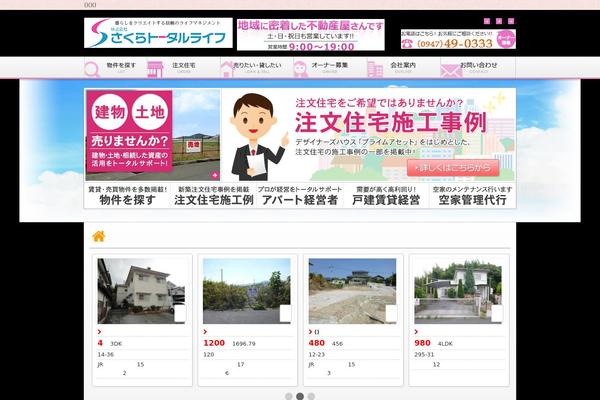
Task: Open the 会社案内 navigation item
Action: [x=403, y=68]
